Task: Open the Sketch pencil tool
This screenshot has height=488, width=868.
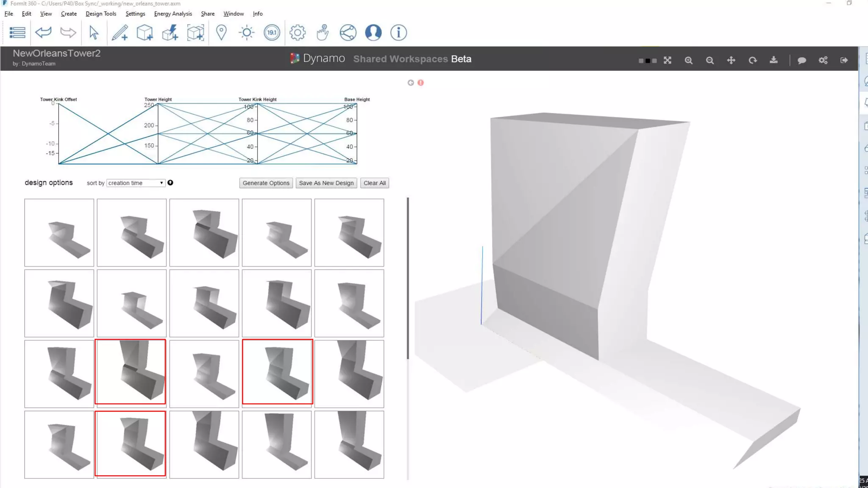Action: pos(120,33)
